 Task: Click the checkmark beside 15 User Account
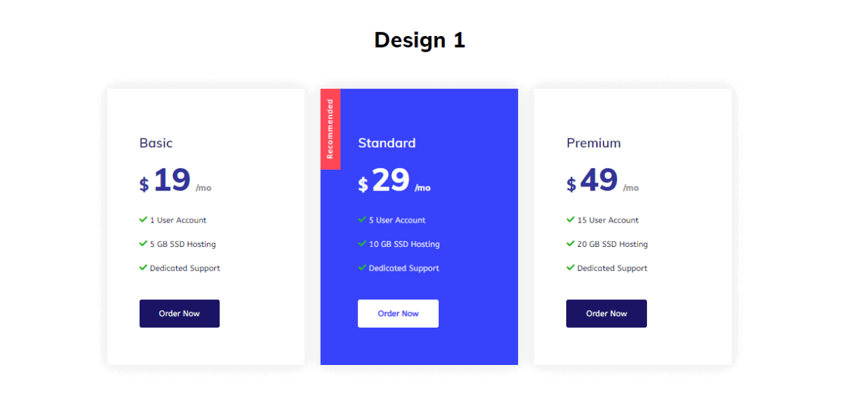(570, 220)
